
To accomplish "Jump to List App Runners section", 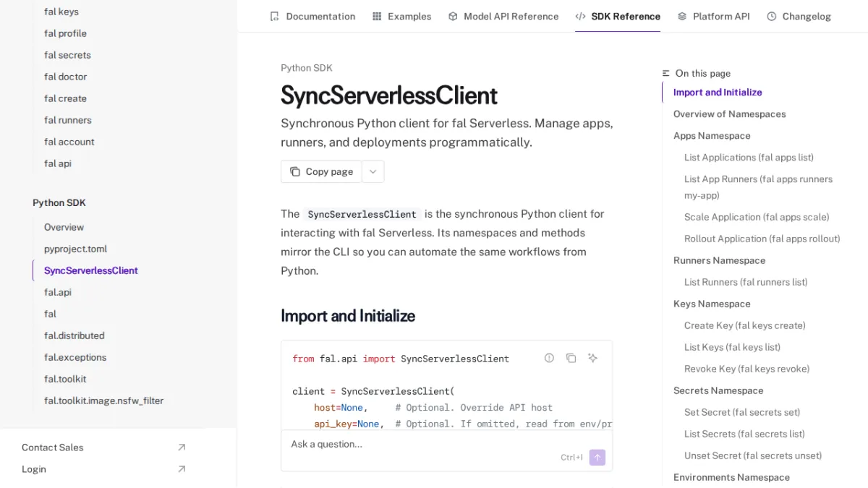I will pyautogui.click(x=758, y=187).
